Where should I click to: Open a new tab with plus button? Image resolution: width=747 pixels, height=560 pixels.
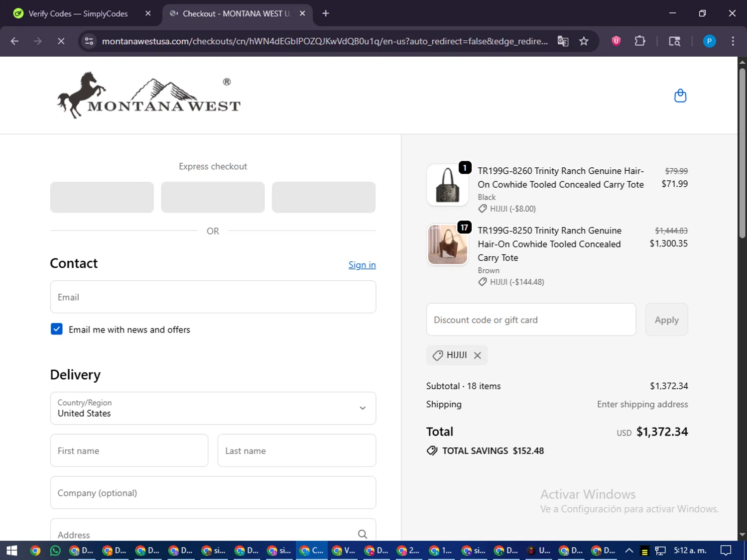point(326,13)
